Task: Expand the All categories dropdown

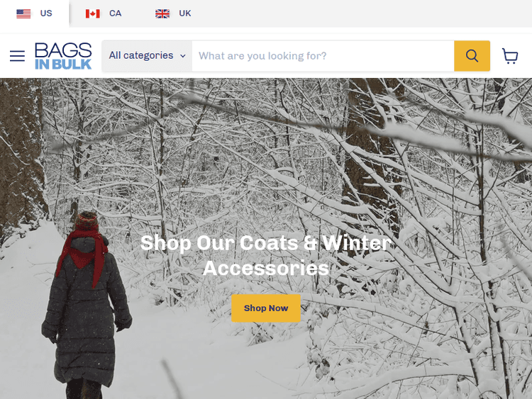Action: pos(148,56)
